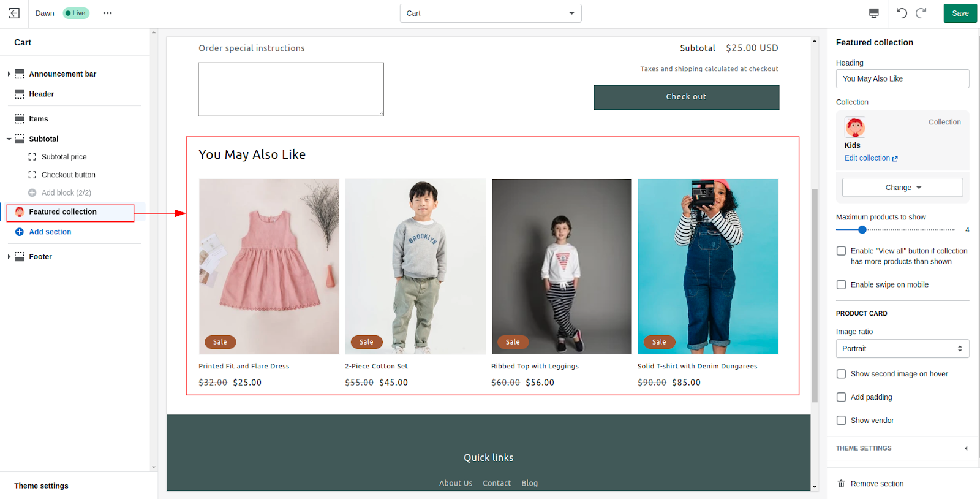Click the Heading text input field

(902, 78)
